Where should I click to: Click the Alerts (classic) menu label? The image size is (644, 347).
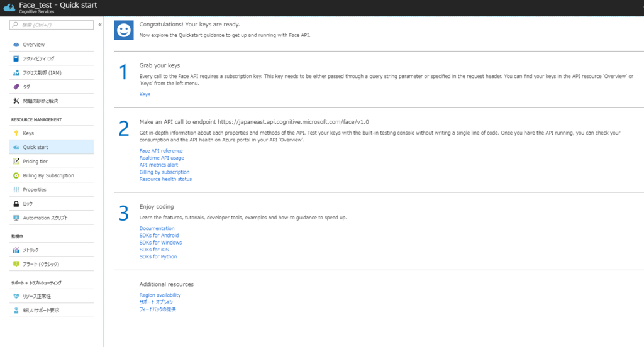[41, 264]
